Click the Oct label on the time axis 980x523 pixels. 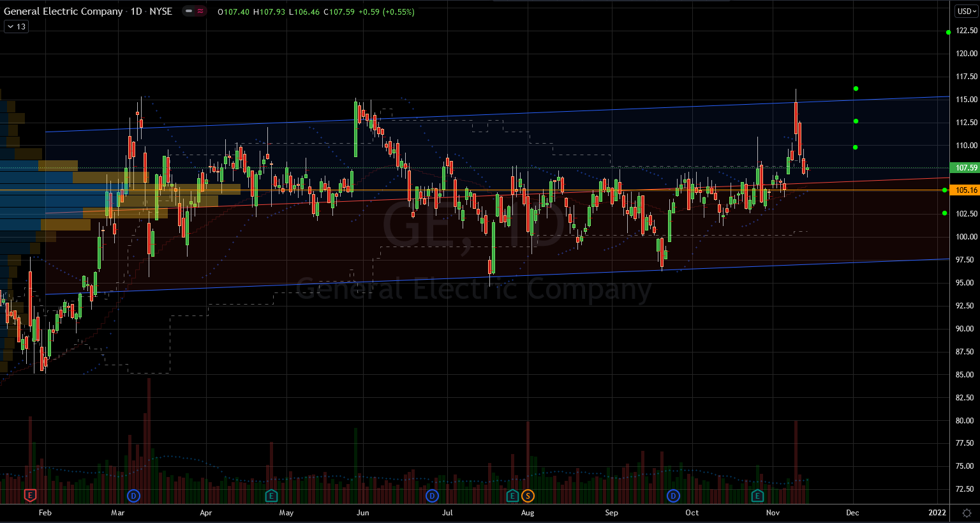point(692,513)
